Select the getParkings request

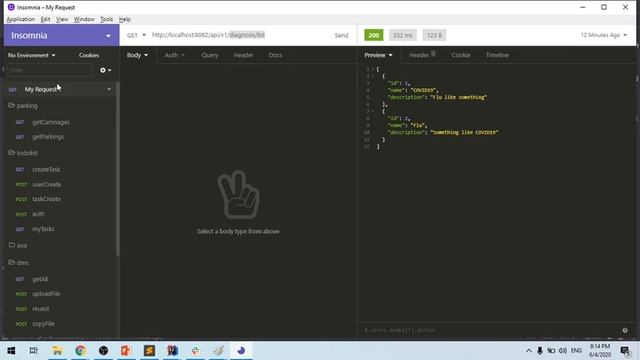pos(48,137)
